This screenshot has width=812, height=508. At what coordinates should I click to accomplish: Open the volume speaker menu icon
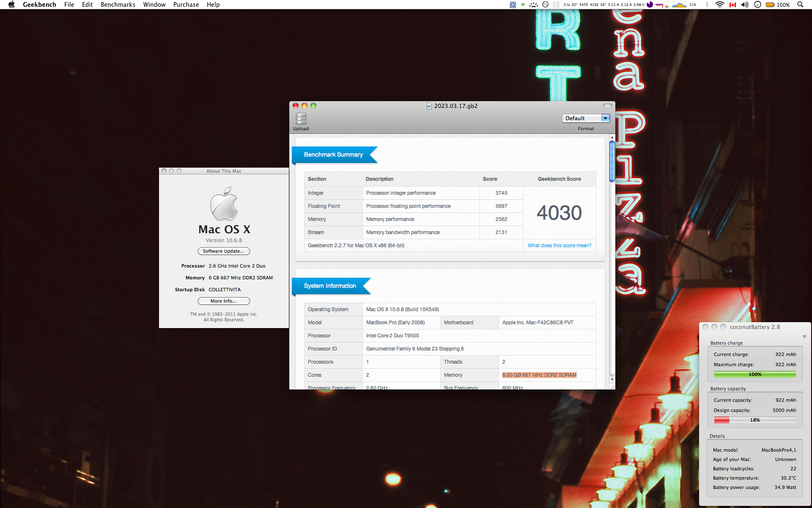point(745,5)
